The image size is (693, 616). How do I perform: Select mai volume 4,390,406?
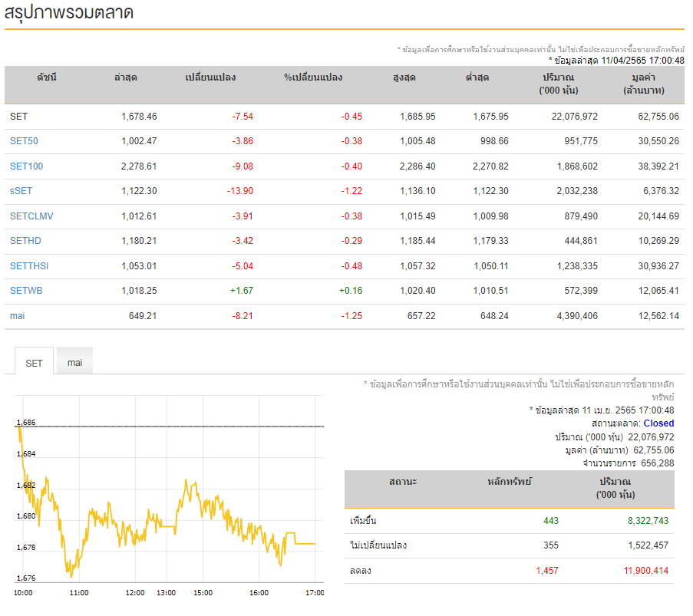577,316
